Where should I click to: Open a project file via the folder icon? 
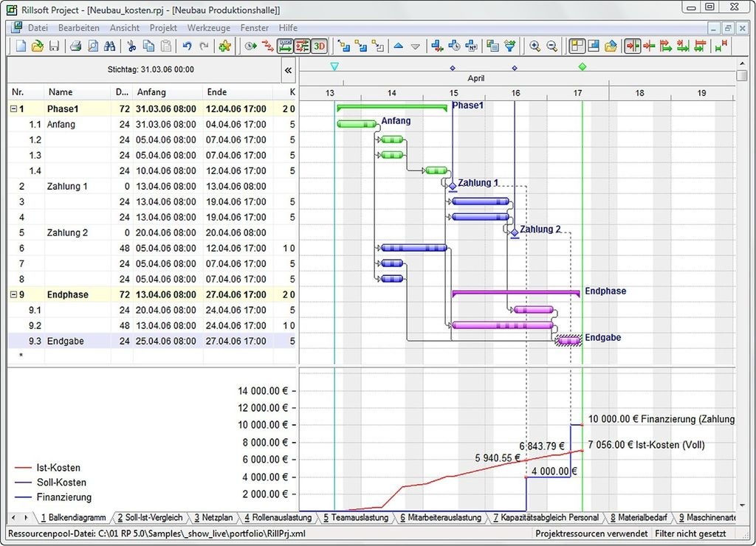pos(37,45)
